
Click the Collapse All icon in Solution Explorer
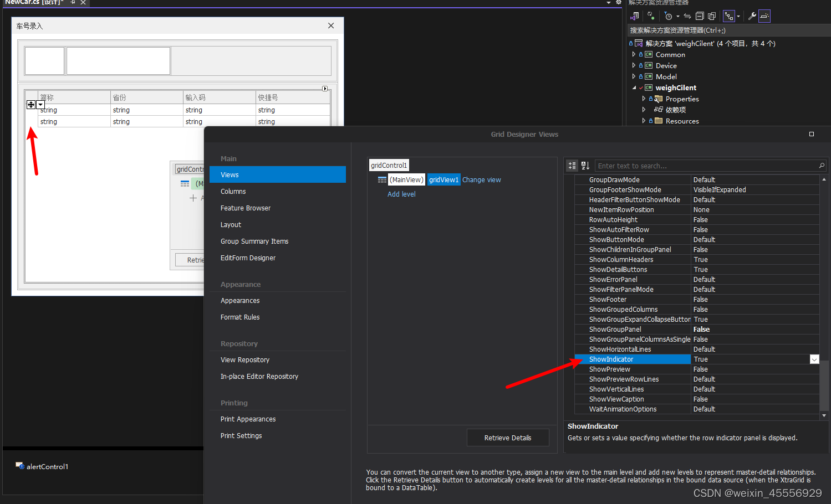click(699, 16)
